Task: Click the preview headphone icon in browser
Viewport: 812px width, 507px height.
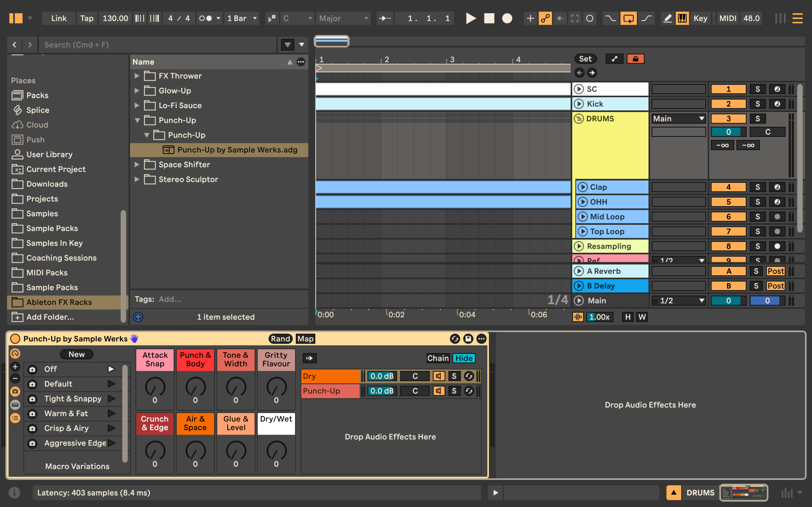Action: [138, 317]
